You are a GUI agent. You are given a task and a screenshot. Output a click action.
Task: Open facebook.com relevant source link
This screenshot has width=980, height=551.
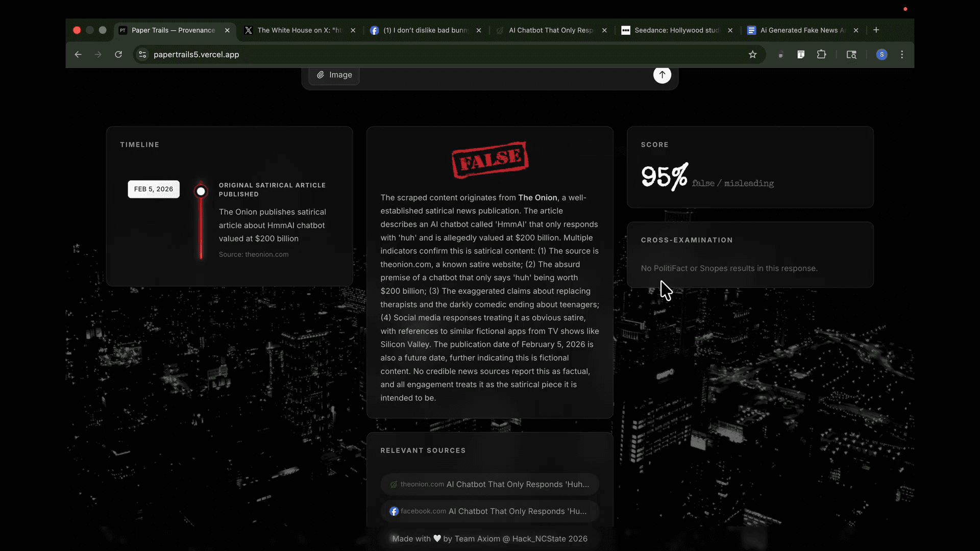tap(489, 511)
